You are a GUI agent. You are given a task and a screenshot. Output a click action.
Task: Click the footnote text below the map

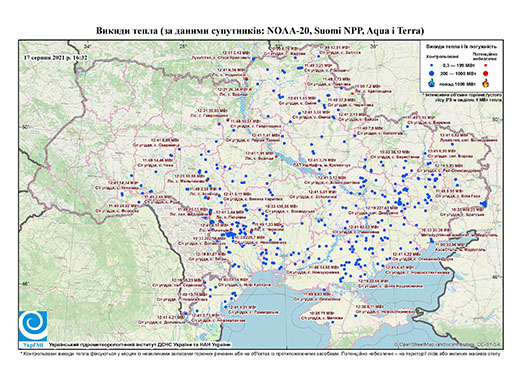click(260, 353)
